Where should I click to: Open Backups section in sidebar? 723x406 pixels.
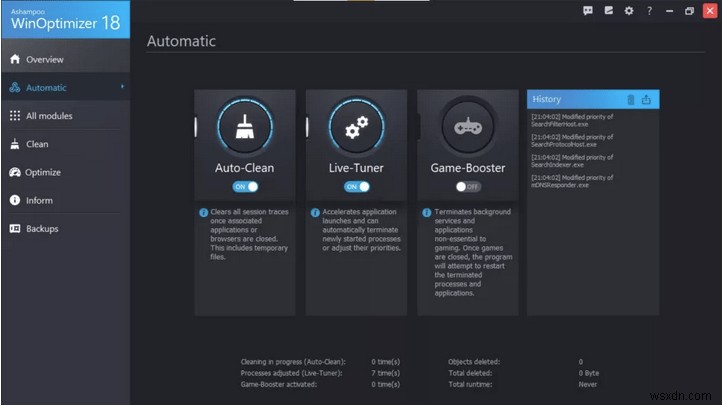(65, 228)
